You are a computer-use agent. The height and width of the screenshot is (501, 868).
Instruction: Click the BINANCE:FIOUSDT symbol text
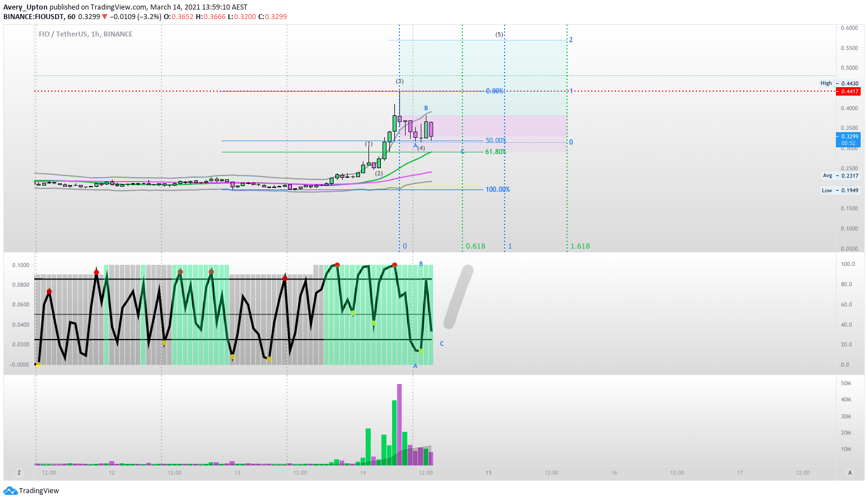tap(34, 17)
